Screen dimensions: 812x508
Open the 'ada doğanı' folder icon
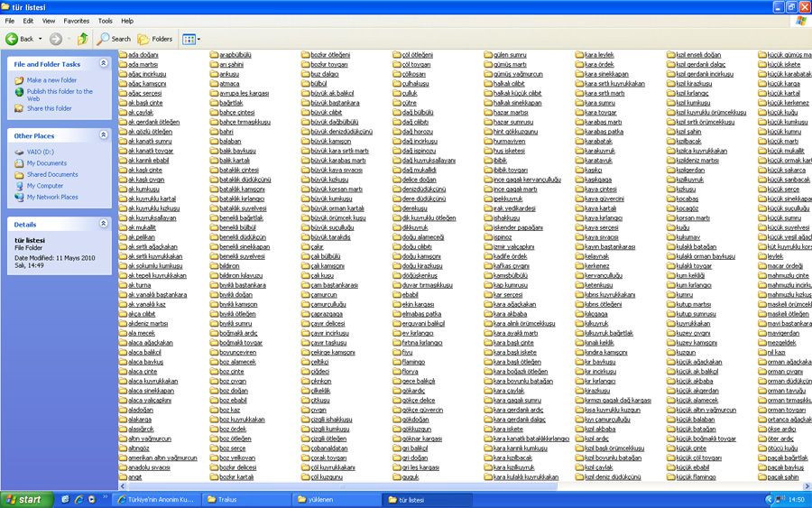(x=123, y=55)
